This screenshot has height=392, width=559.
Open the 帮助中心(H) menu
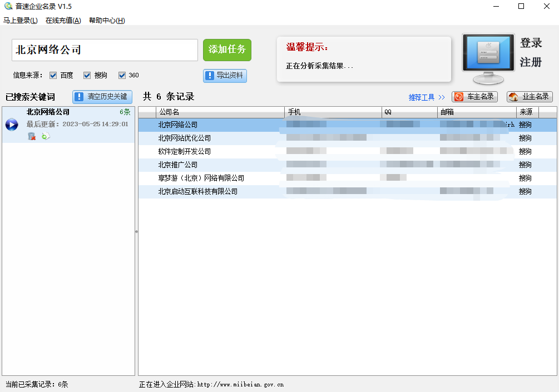click(x=107, y=21)
